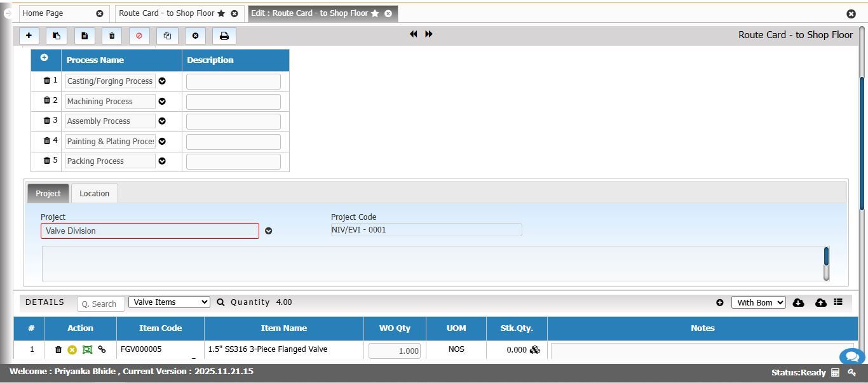Click the cloud download icon in Details bar
The height and width of the screenshot is (383, 868).
point(799,303)
